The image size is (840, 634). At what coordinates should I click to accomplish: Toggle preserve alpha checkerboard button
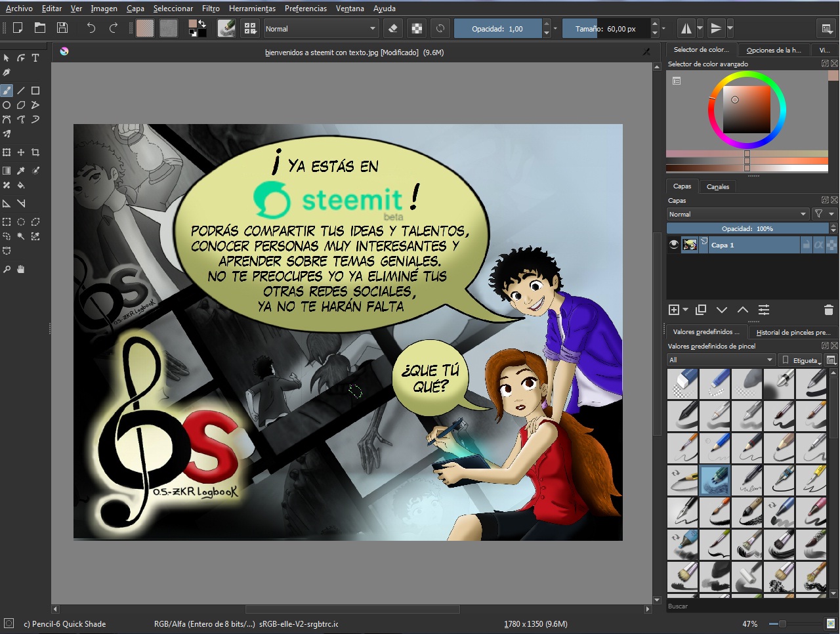[x=417, y=28]
